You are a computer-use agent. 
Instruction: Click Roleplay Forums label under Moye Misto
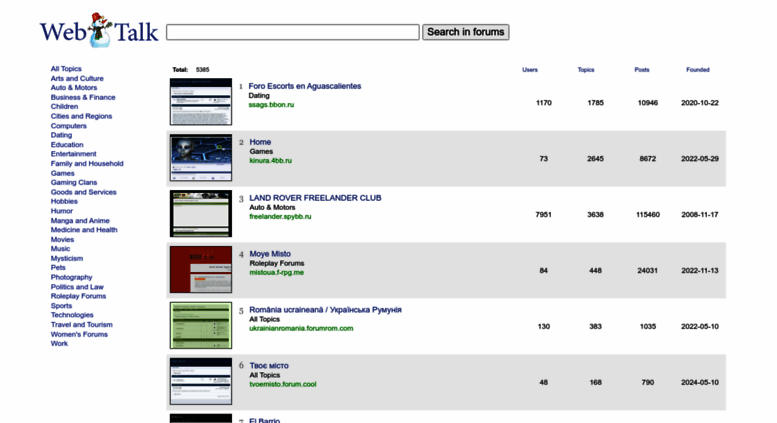277,264
